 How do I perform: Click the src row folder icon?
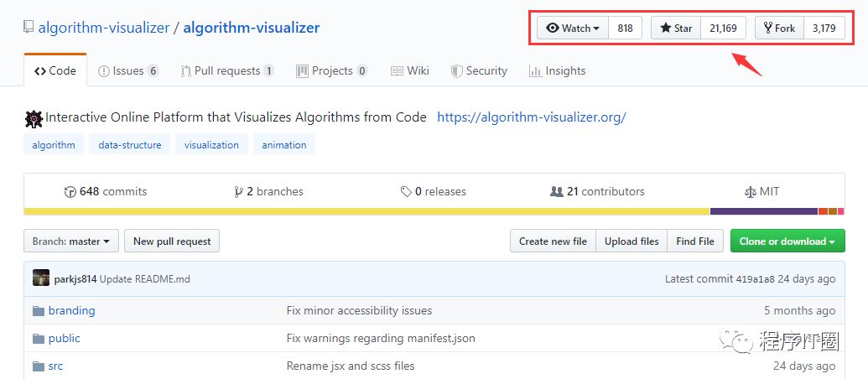39,366
